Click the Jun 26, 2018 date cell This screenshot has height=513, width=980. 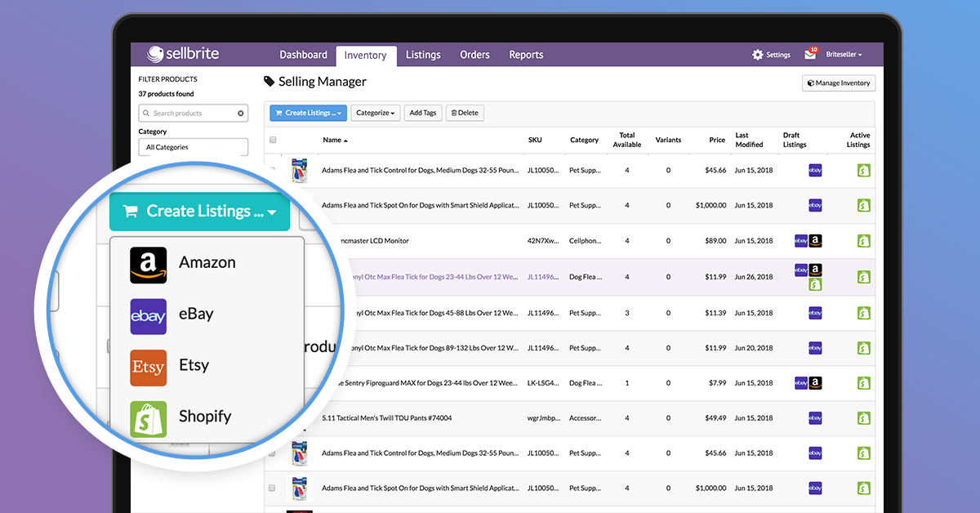[x=754, y=277]
